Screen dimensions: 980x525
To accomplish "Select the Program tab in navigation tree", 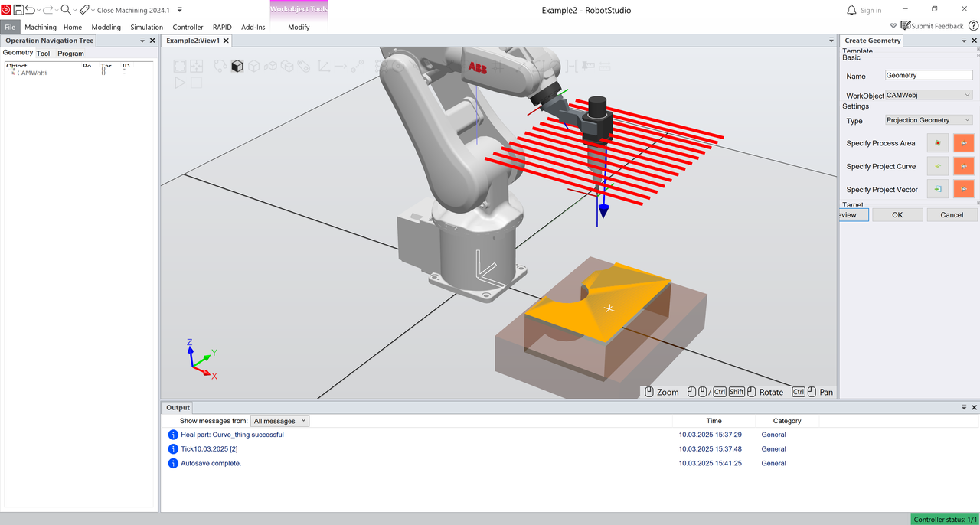I will [x=70, y=54].
